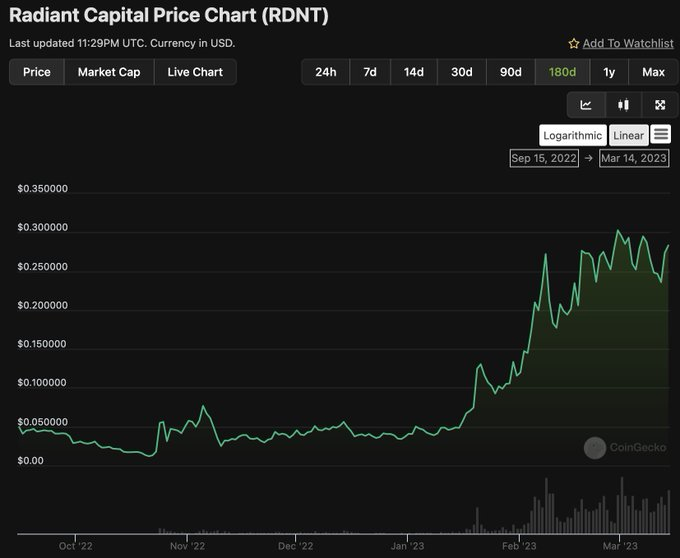Click the $0.350000 axis label
Image resolution: width=680 pixels, height=558 pixels.
point(42,189)
